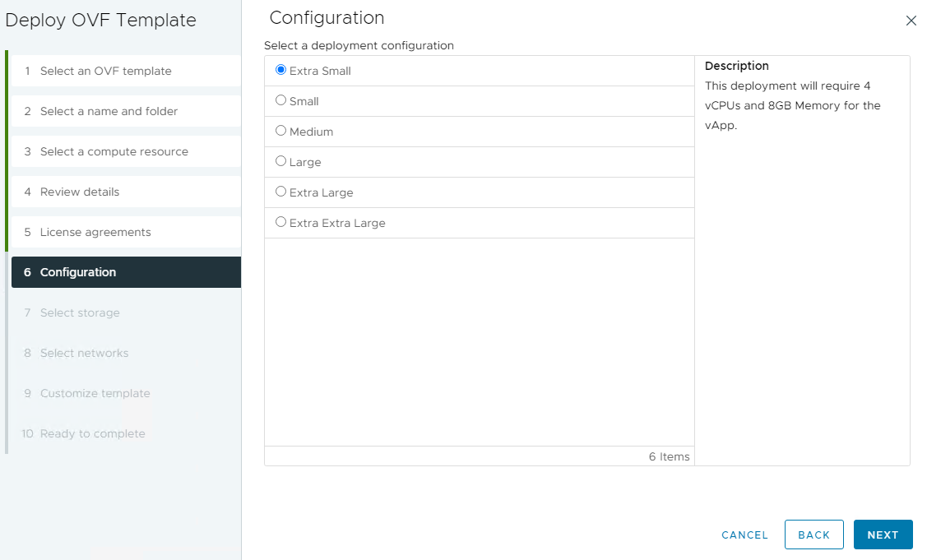The image size is (927, 560).
Task: Choose the Medium configuration option
Action: coord(280,131)
